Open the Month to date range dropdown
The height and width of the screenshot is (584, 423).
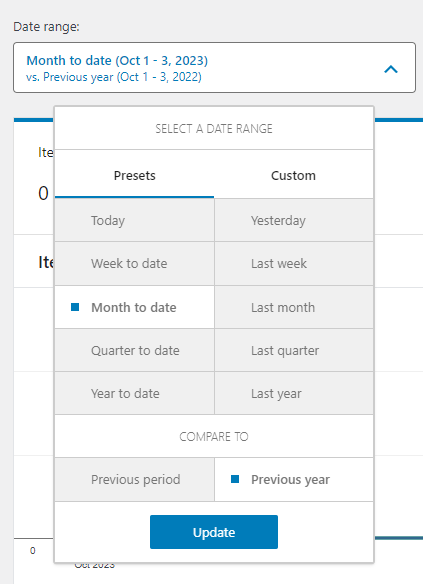[214, 67]
